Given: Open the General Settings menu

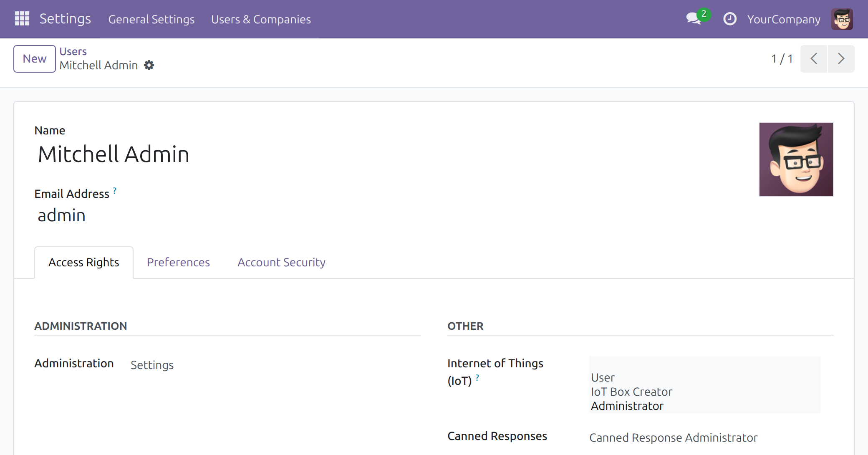Looking at the screenshot, I should click(x=151, y=19).
